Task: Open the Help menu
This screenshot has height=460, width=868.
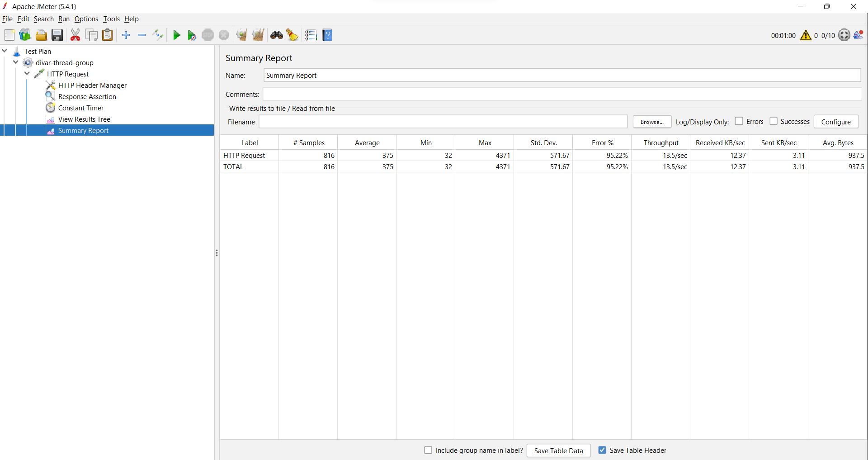Action: coord(132,19)
